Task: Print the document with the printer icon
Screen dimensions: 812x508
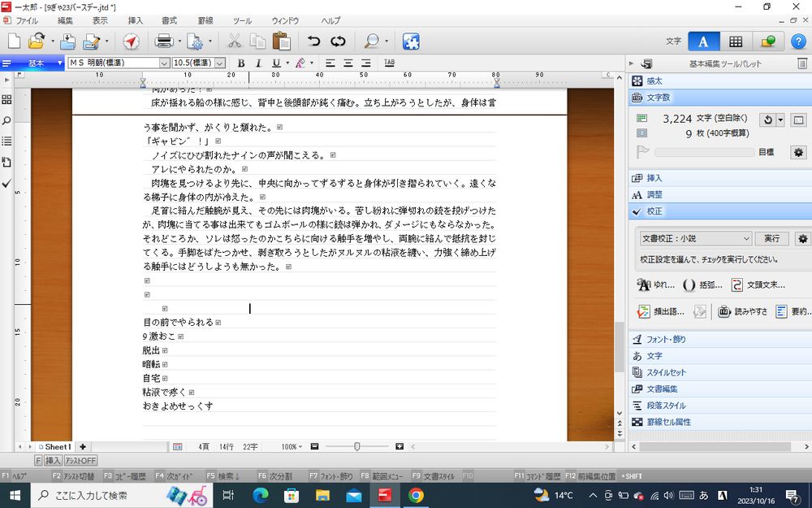Action: pos(164,41)
